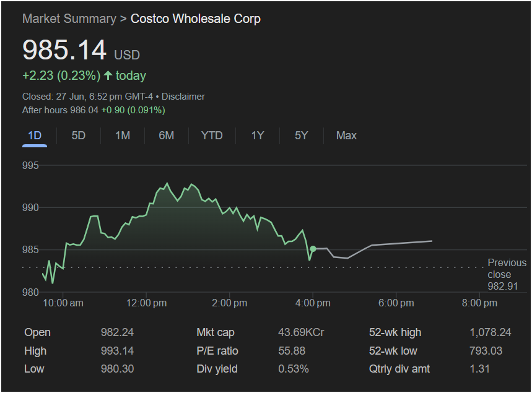Image resolution: width=532 pixels, height=393 pixels.
Task: Click the +0.90 (0.091%) after-hours change
Action: pos(133,110)
